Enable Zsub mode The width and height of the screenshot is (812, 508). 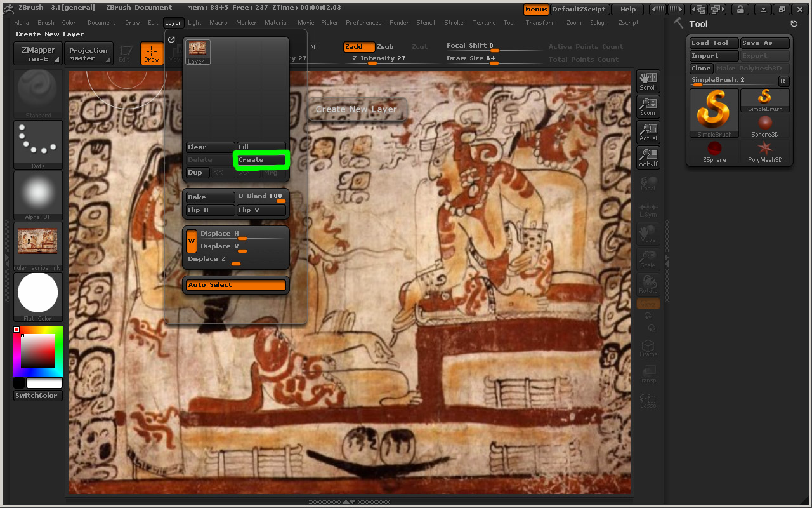pos(385,47)
